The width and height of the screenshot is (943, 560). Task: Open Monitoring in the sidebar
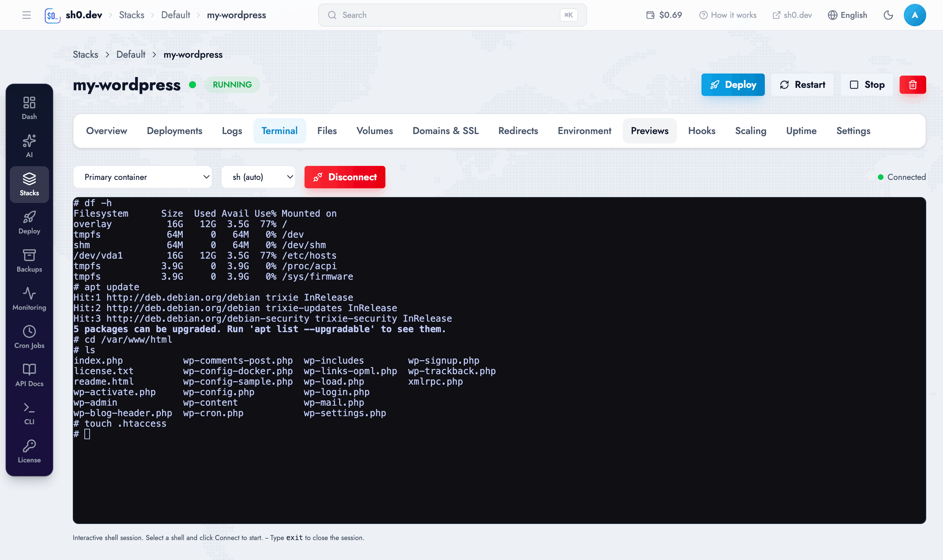coord(29,299)
